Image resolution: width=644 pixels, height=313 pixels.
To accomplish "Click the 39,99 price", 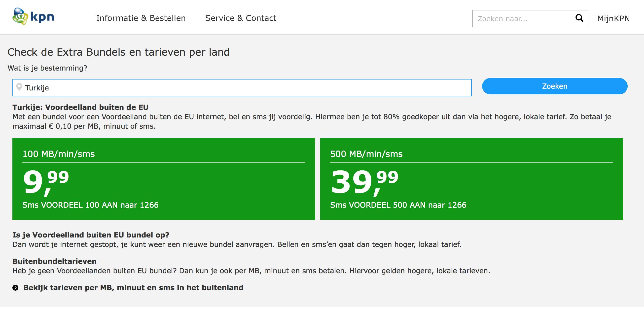I will tap(364, 182).
